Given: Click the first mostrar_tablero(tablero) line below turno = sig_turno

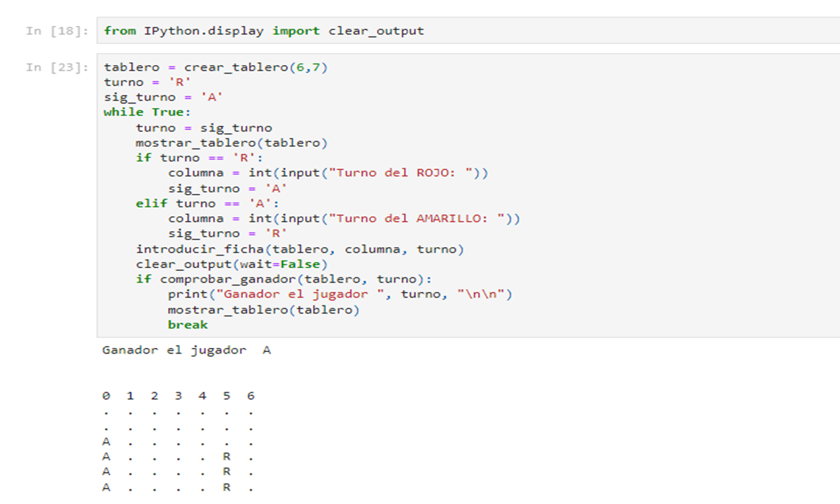Looking at the screenshot, I should pyautogui.click(x=232, y=143).
